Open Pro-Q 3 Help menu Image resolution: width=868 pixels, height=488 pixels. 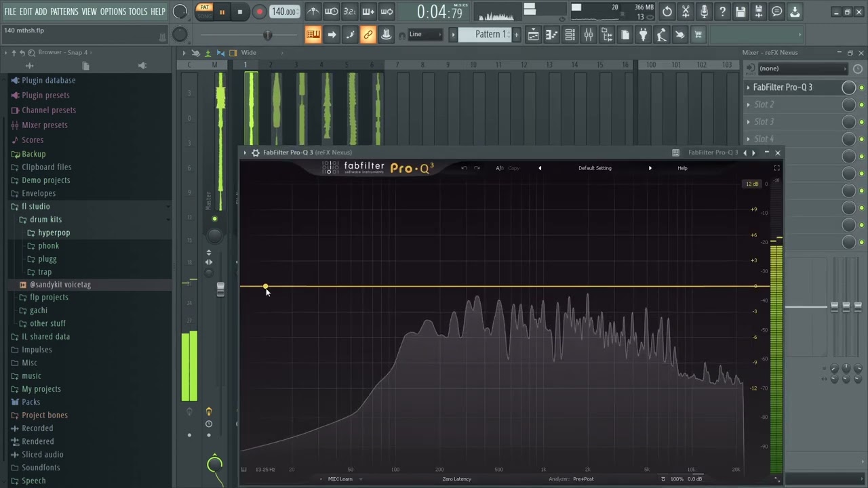tap(682, 168)
